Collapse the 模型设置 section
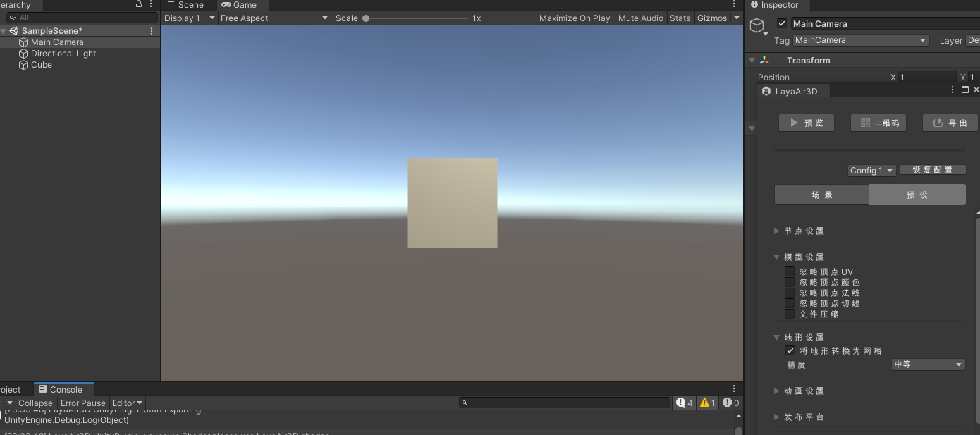The width and height of the screenshot is (980, 435). 777,257
